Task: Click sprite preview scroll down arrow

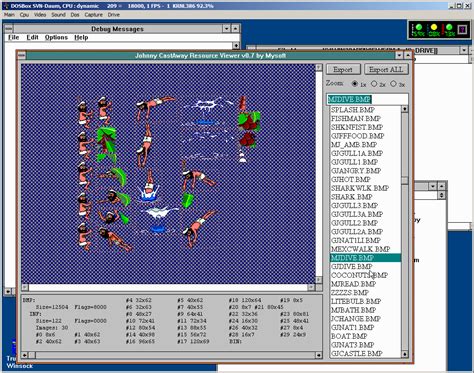Action: tap(318, 280)
